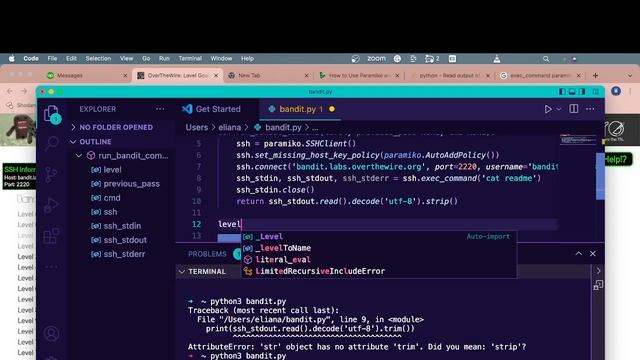
Task: Choose LimitedRecursiveIncludeError suggestion
Action: pyautogui.click(x=379, y=271)
